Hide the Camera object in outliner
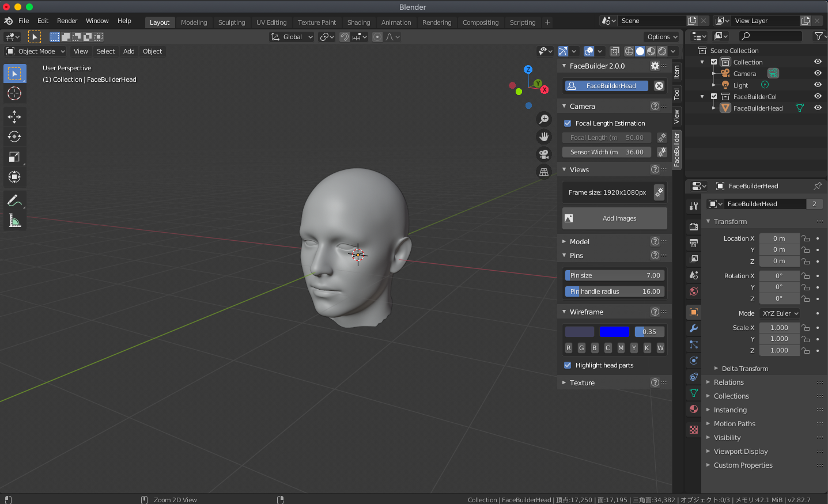Viewport: 828px width, 504px height. click(x=817, y=73)
